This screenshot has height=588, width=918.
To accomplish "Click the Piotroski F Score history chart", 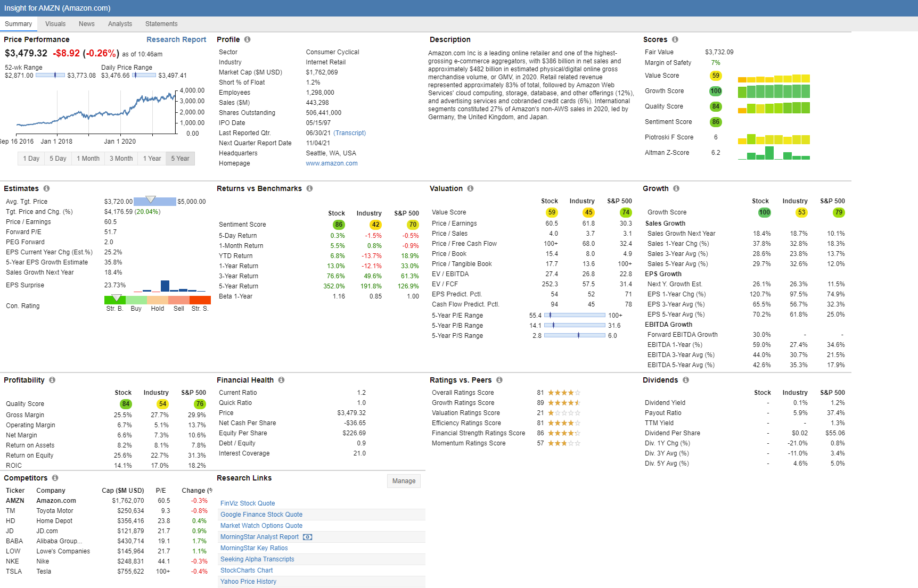I will [x=774, y=139].
